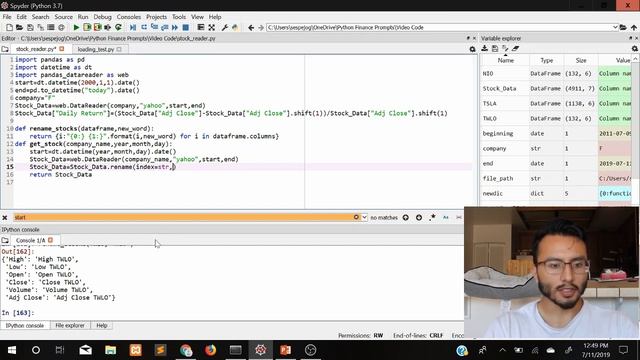The height and width of the screenshot is (360, 640).
Task: Open the PYTHONPATH manager icon
Action: point(235,27)
